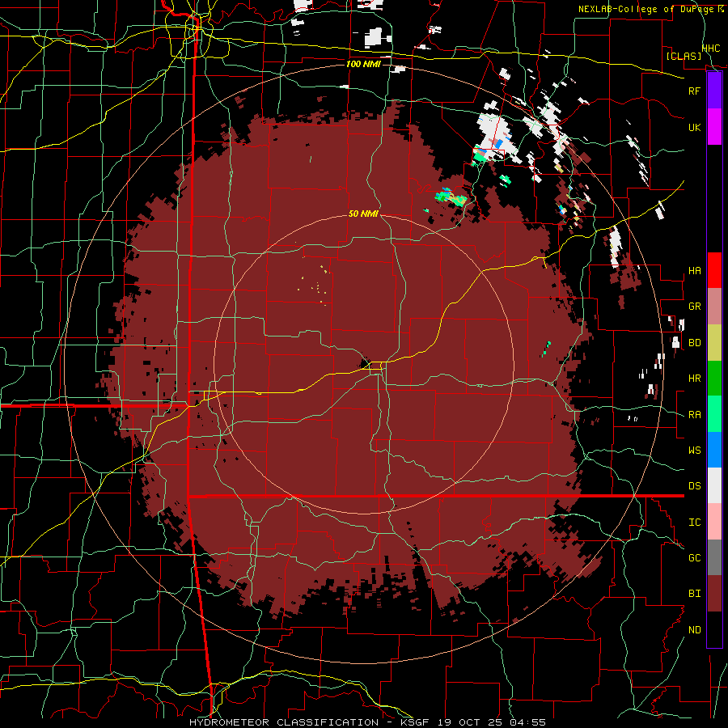The height and width of the screenshot is (728, 728).
Task: Click the HHC product label
Action: [x=711, y=49]
